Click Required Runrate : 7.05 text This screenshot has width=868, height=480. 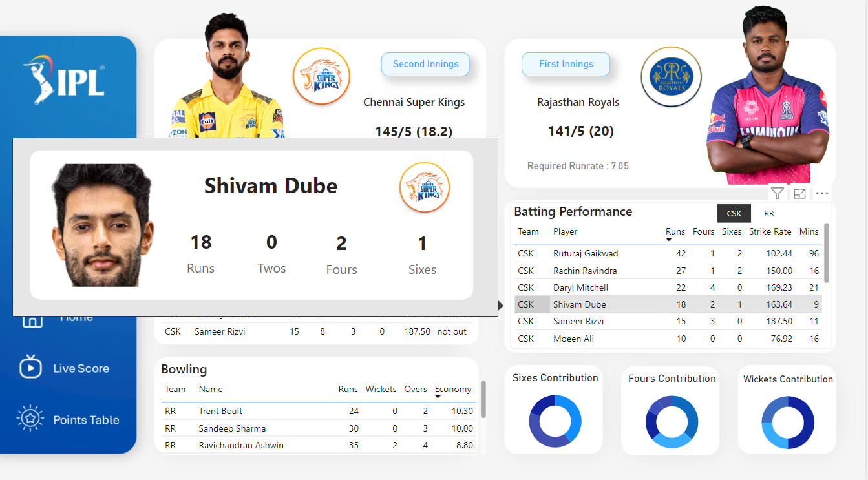coord(578,166)
